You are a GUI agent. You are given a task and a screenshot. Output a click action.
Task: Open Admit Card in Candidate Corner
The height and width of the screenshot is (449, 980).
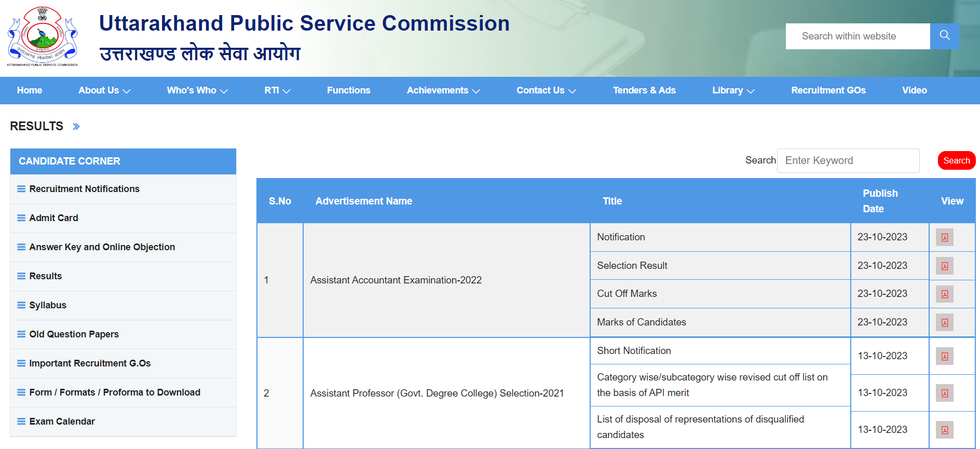(x=54, y=218)
